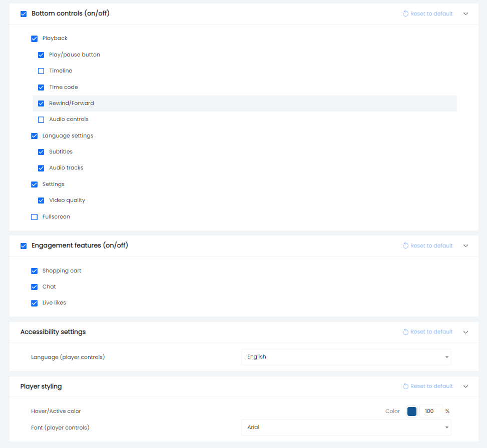Click the reset icon in Player styling header
The height and width of the screenshot is (448, 487).
click(404, 386)
